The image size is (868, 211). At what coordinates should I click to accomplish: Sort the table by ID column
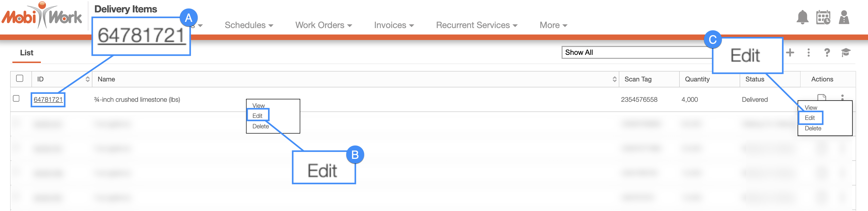(x=88, y=79)
